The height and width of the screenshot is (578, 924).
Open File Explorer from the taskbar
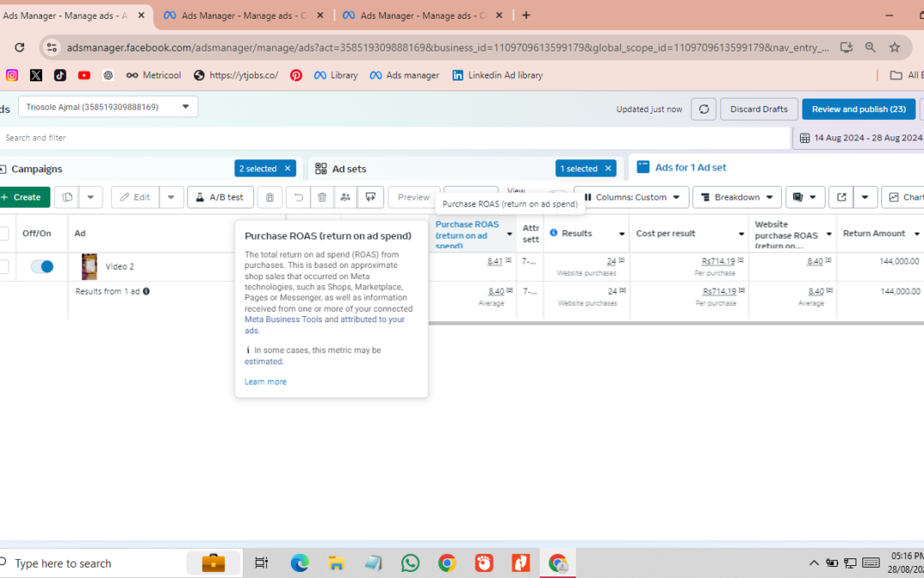(x=336, y=563)
